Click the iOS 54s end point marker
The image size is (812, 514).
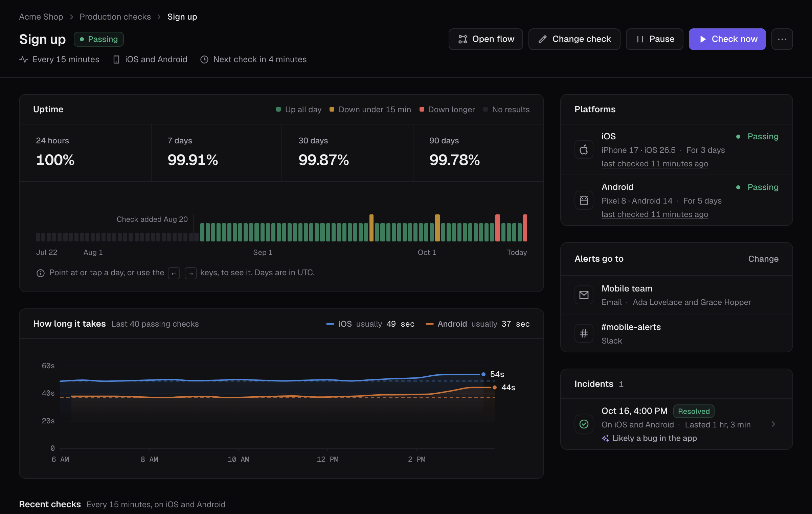tap(483, 374)
